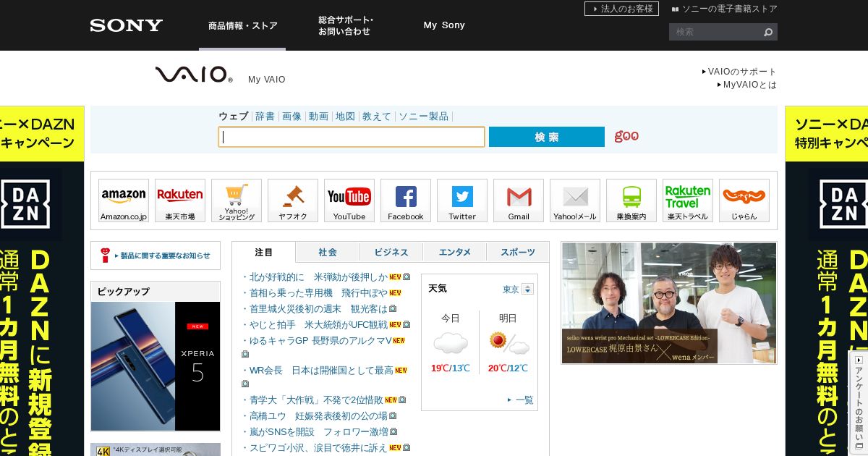The width and height of the screenshot is (868, 456).
Task: Focus the Sony site search field
Action: click(715, 32)
